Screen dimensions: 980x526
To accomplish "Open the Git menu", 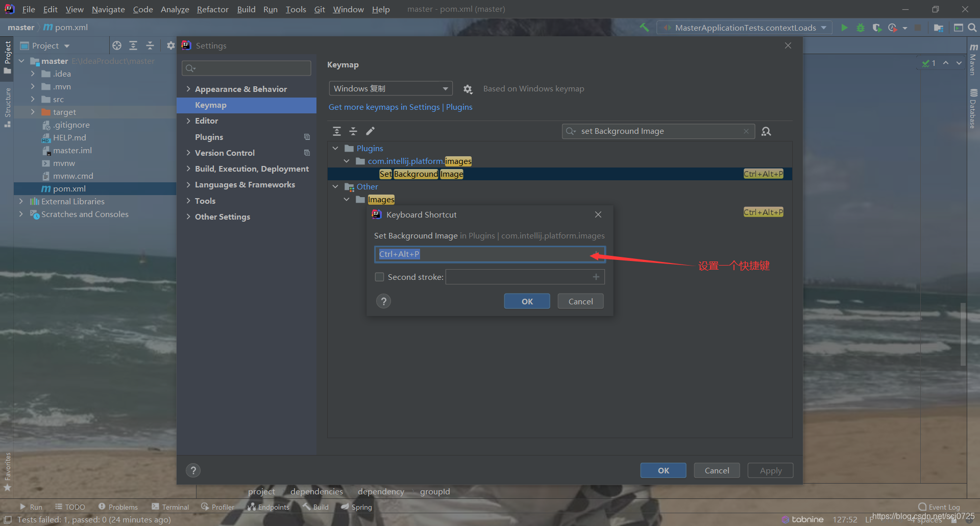I will click(x=320, y=9).
